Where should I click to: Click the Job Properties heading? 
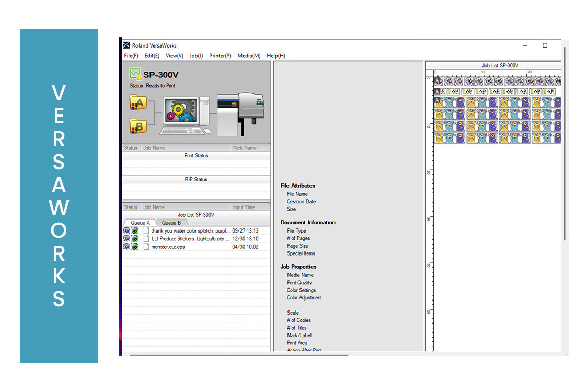pos(298,267)
